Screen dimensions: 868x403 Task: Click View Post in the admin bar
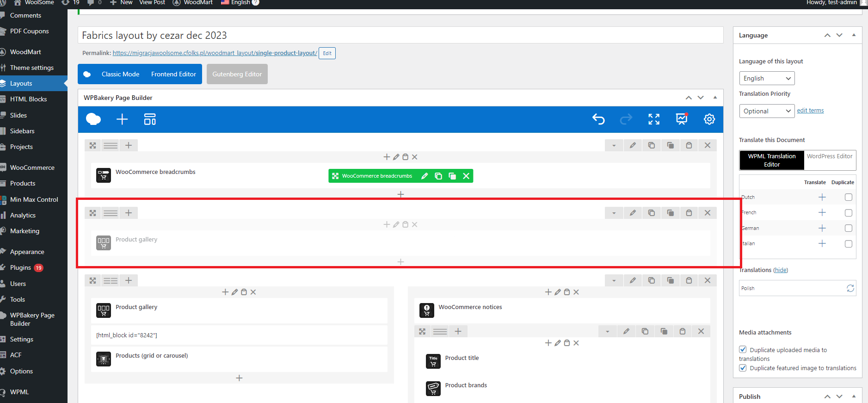152,2
